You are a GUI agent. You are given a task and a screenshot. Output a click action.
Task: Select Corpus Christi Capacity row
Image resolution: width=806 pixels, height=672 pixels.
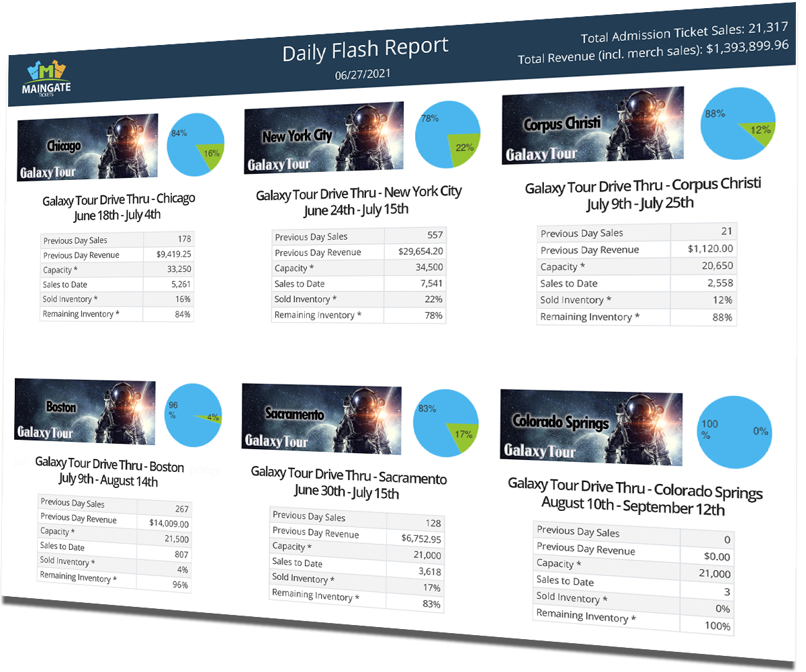[637, 267]
